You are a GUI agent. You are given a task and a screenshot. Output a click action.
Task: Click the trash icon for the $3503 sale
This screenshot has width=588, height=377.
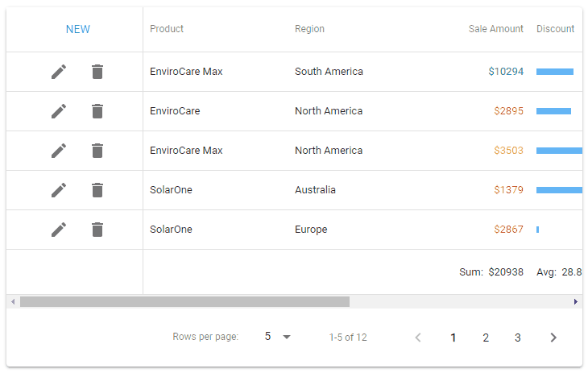click(97, 151)
